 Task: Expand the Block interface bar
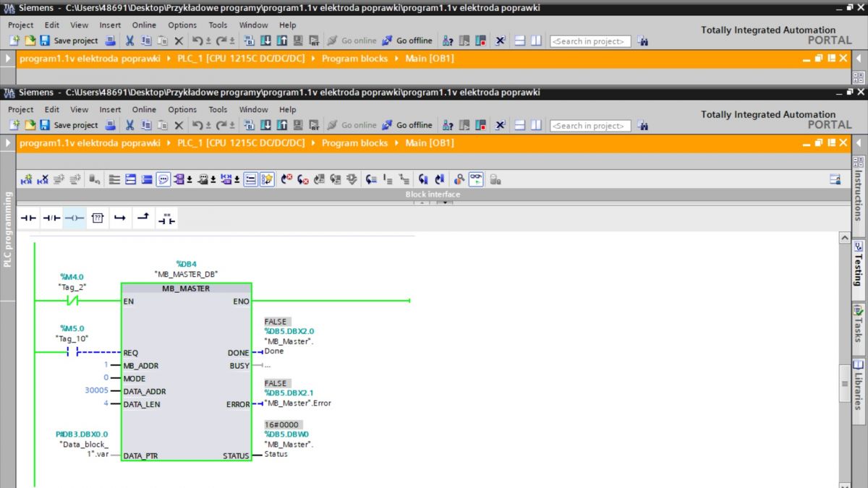coord(433,194)
